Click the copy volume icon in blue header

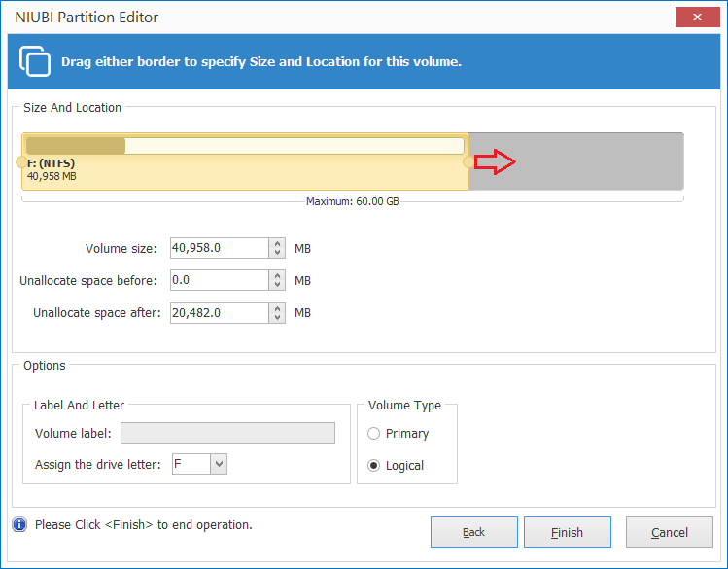35,61
